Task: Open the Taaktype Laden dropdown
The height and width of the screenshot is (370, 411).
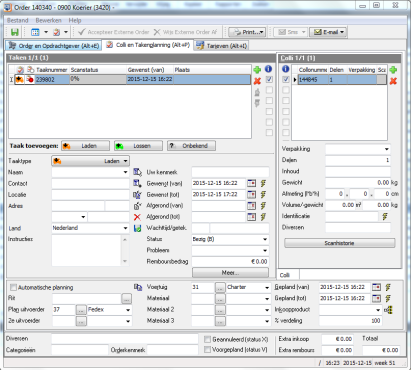Action: coord(90,161)
